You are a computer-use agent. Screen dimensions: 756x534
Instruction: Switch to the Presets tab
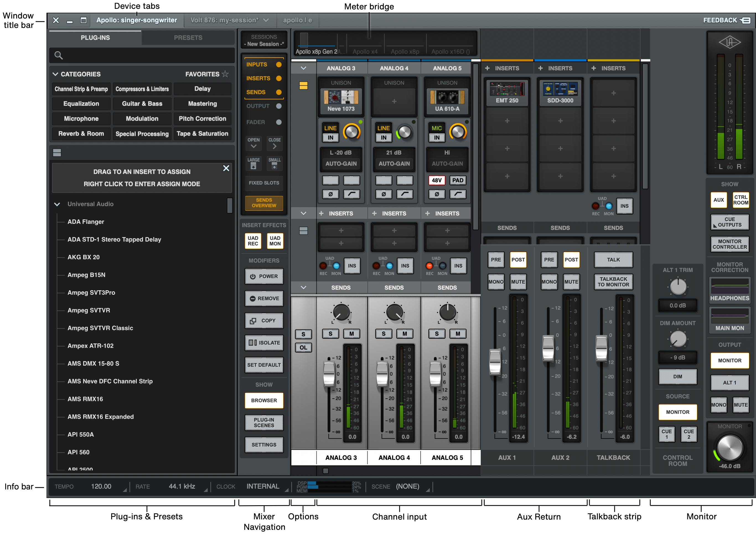(188, 38)
